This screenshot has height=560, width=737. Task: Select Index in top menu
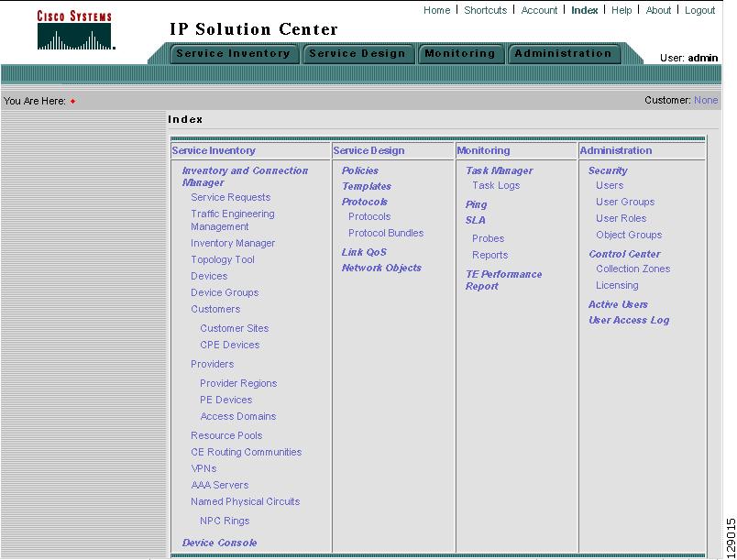tap(584, 10)
